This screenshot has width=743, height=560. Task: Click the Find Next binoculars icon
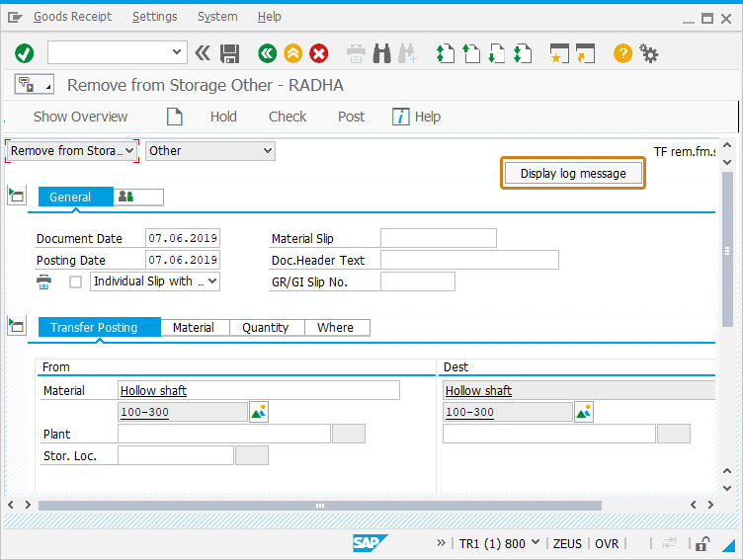(x=407, y=53)
